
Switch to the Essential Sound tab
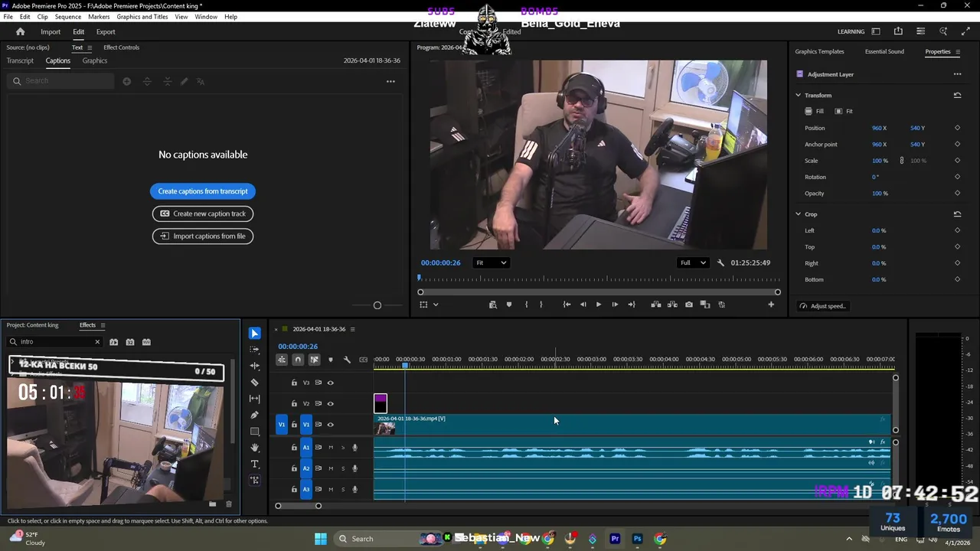coord(884,51)
